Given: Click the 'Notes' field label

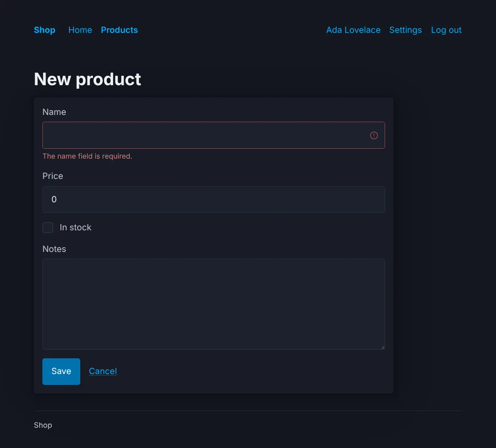Looking at the screenshot, I should point(54,249).
